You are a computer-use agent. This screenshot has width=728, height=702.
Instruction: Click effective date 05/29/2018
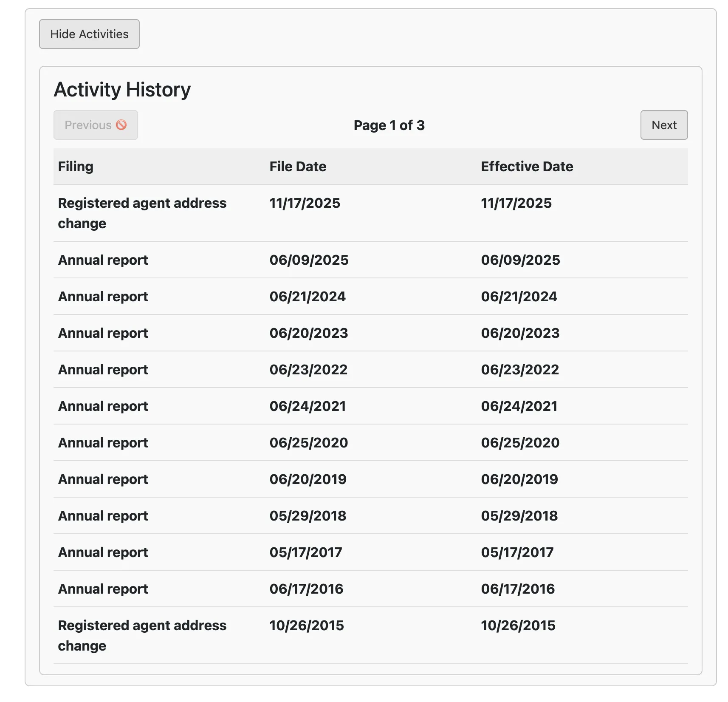tap(519, 516)
